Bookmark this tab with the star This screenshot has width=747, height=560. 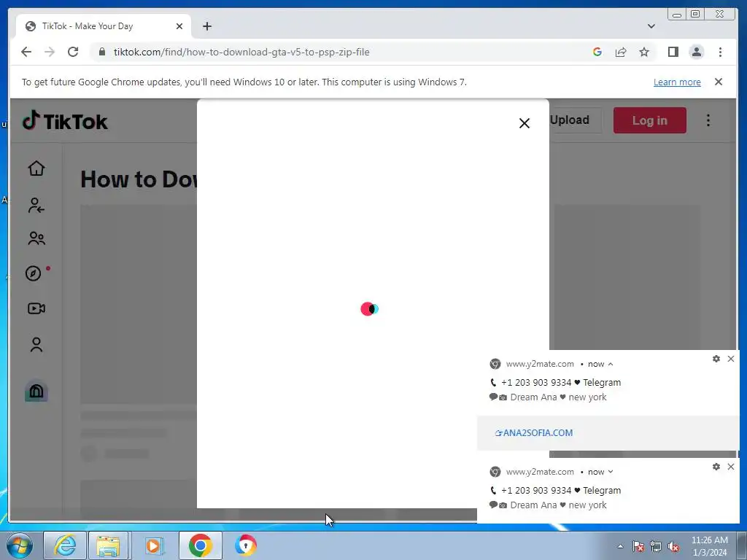coord(644,52)
